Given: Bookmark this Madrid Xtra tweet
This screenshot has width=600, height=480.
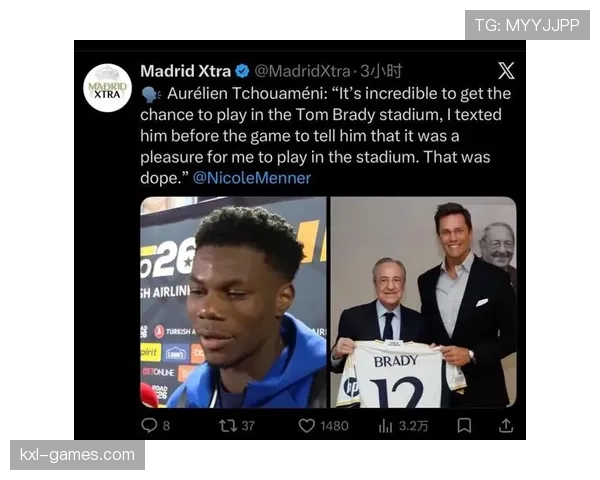Looking at the screenshot, I should pyautogui.click(x=464, y=425).
